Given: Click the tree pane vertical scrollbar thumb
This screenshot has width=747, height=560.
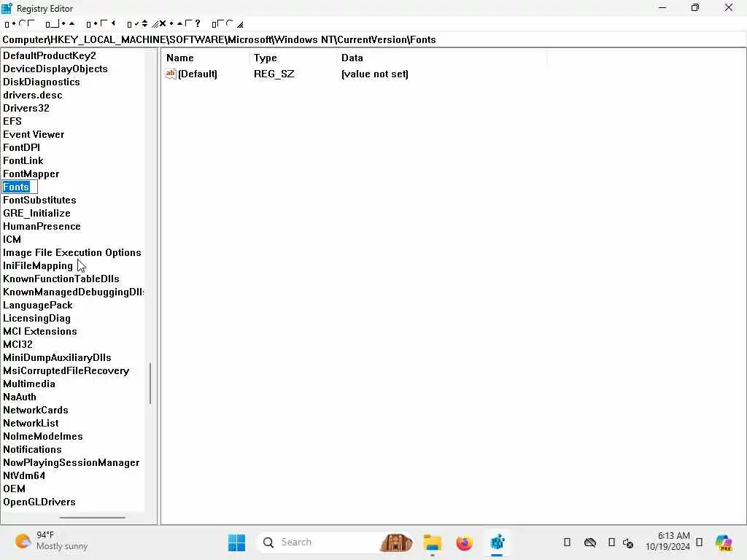Looking at the screenshot, I should (x=150, y=384).
